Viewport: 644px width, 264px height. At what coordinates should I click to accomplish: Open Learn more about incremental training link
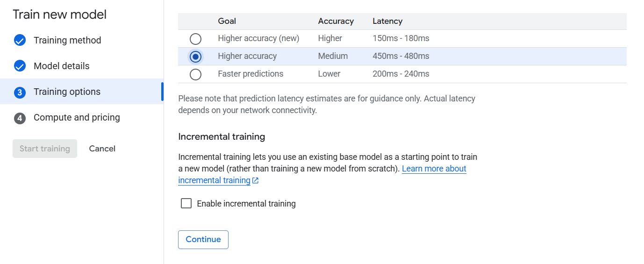tap(322, 174)
